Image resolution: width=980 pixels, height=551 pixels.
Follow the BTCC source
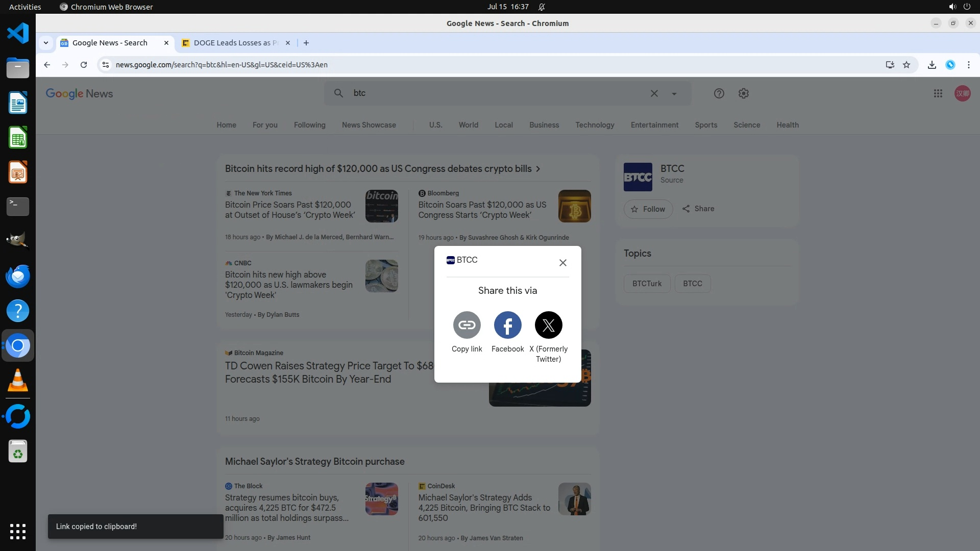coord(648,209)
